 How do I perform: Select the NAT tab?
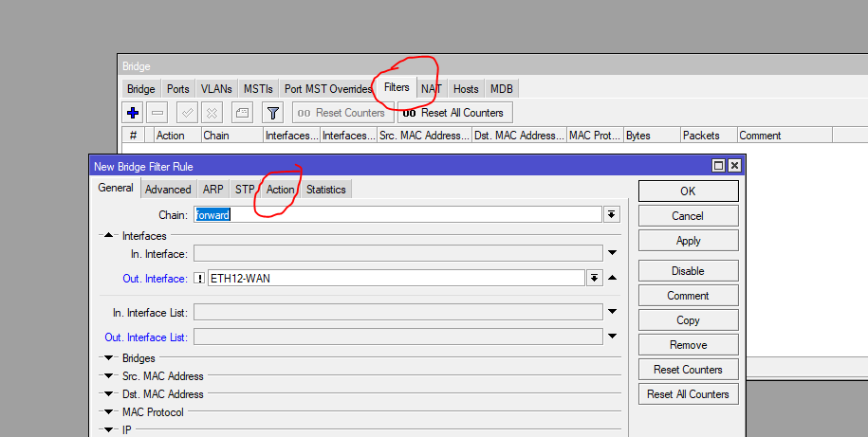432,88
